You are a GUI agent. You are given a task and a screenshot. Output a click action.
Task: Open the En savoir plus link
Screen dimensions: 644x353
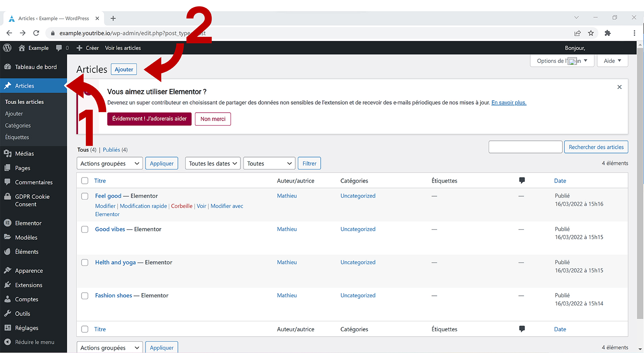(x=508, y=103)
